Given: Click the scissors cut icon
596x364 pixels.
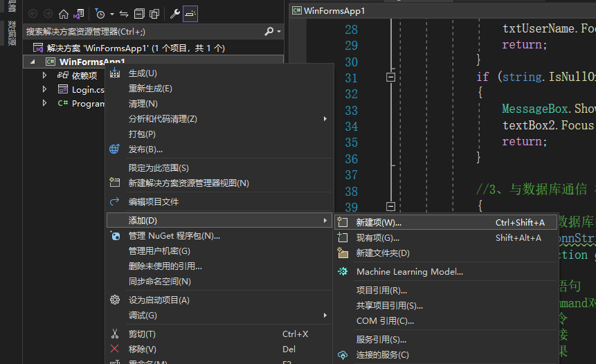Looking at the screenshot, I should coord(115,334).
